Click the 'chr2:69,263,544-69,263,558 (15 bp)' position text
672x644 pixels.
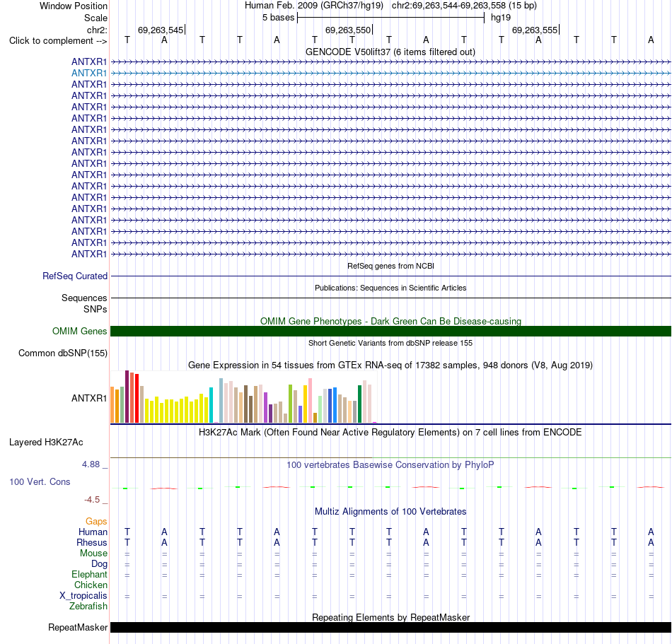point(464,6)
